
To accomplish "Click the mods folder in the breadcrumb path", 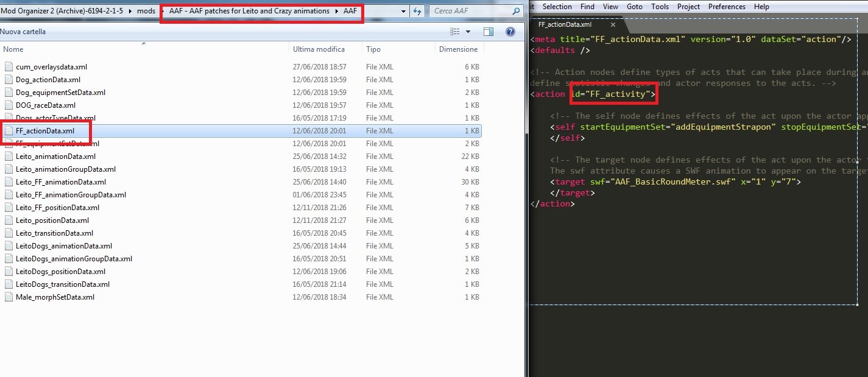I will (x=146, y=11).
